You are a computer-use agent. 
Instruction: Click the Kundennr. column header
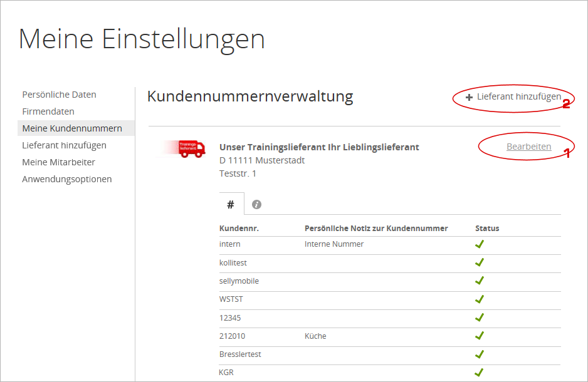pyautogui.click(x=239, y=228)
